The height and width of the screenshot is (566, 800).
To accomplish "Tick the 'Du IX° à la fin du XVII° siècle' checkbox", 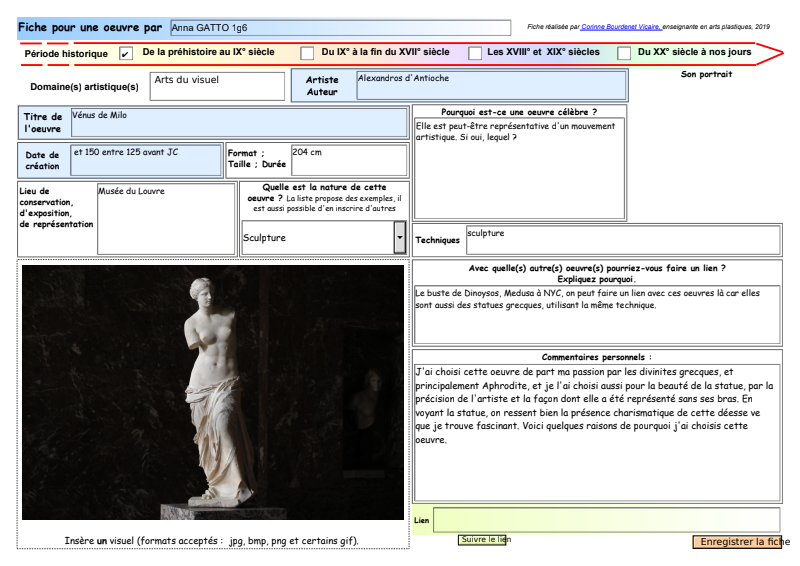I will [x=306, y=53].
